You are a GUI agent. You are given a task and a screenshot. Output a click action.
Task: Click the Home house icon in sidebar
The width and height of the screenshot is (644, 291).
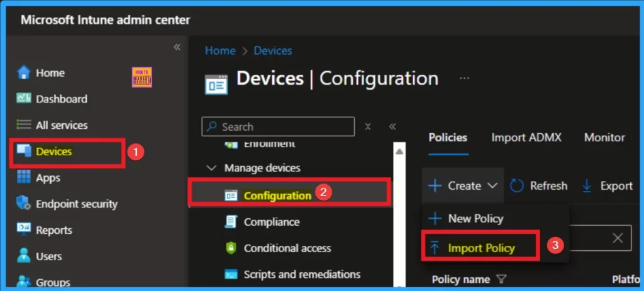click(24, 73)
